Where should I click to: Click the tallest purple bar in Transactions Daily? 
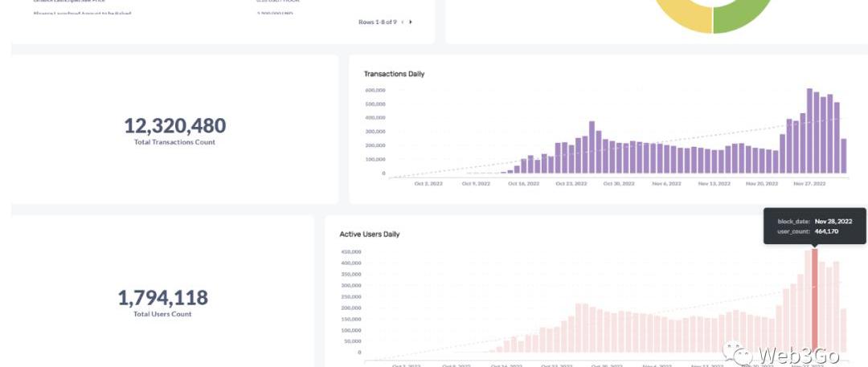click(809, 131)
